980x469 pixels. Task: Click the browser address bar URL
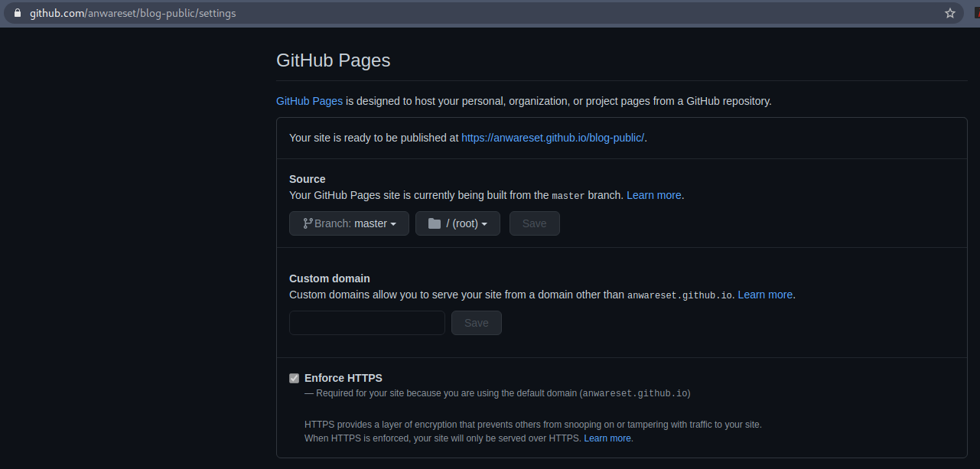click(x=132, y=13)
